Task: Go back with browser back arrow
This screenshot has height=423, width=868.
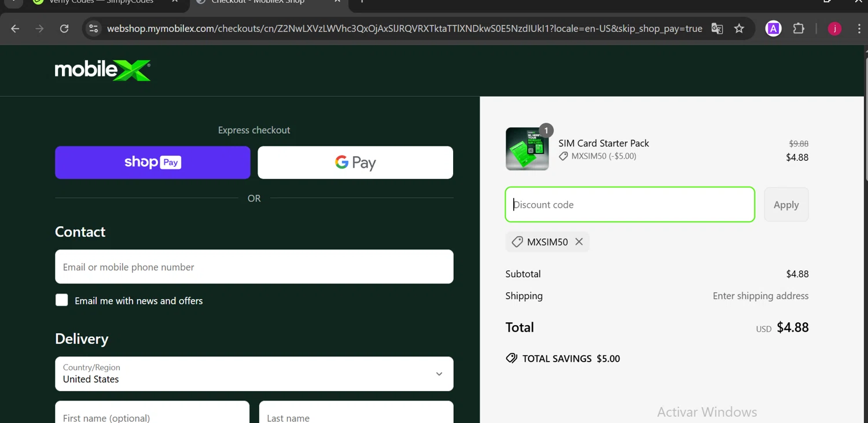Action: [x=15, y=28]
